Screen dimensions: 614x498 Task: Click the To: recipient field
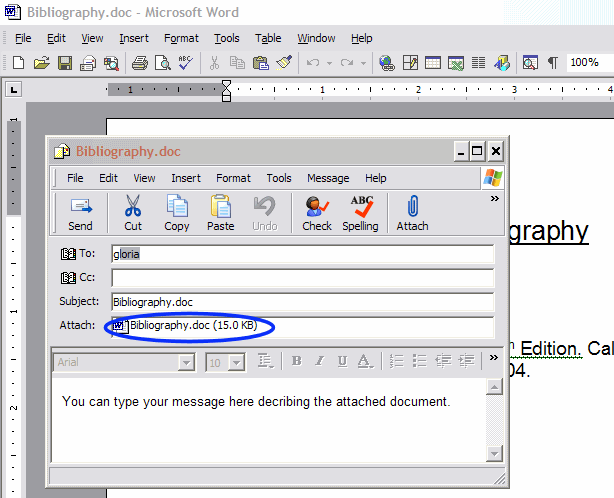(x=303, y=254)
